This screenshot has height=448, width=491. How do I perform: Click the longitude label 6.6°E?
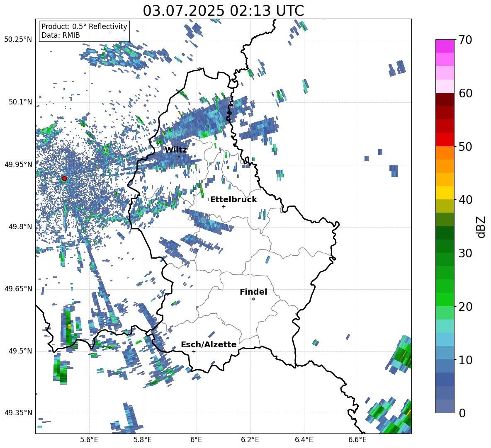pyautogui.click(x=357, y=440)
